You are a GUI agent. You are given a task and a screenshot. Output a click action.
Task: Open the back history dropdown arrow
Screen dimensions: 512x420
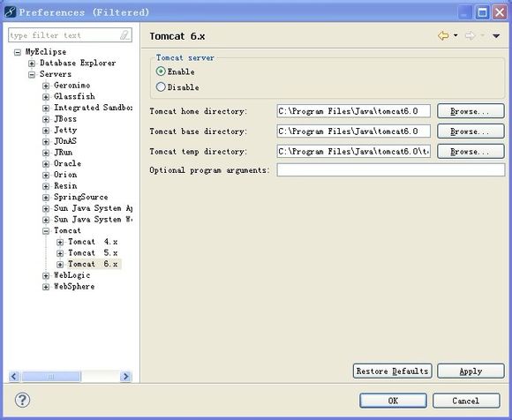point(456,35)
